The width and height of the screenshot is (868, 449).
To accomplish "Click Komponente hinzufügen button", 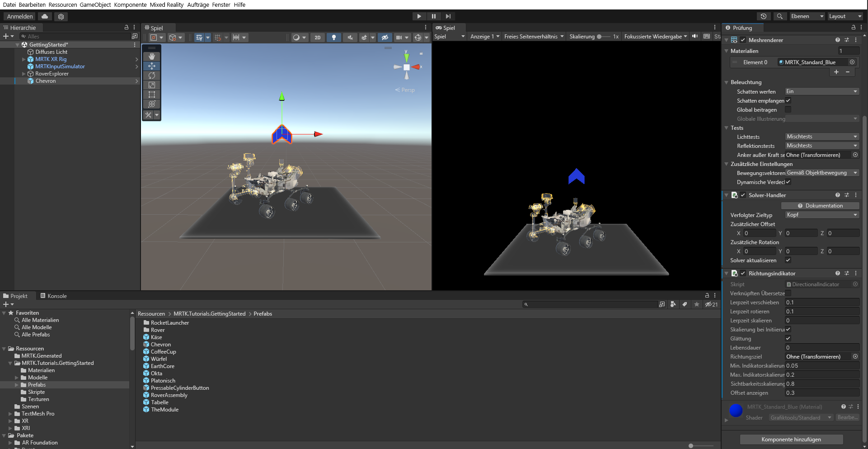I will [791, 440].
